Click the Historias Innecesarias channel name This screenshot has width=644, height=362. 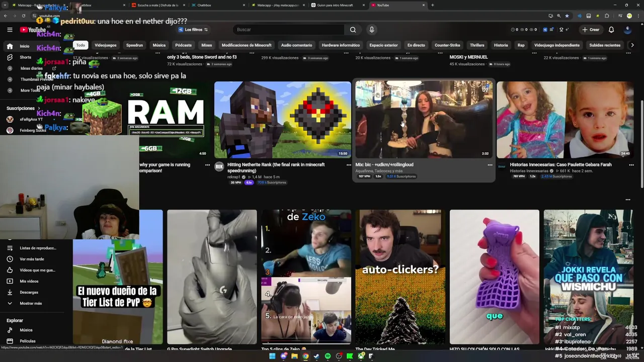coord(529,171)
